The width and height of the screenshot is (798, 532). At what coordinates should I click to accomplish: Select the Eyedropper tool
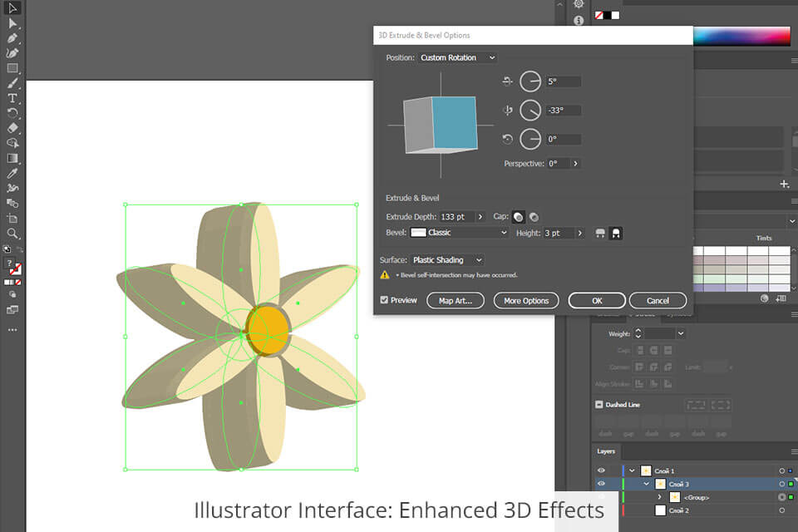click(12, 173)
